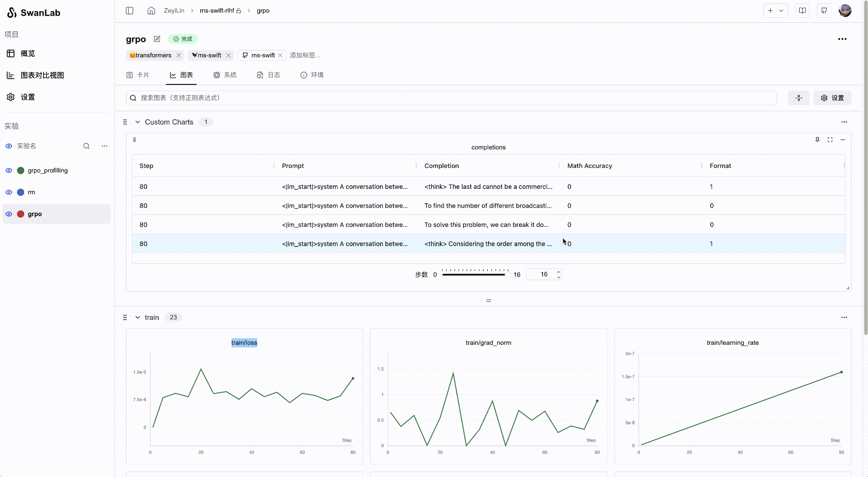The width and height of the screenshot is (868, 477).
Task: Open the documentation book icon
Action: pos(802,11)
